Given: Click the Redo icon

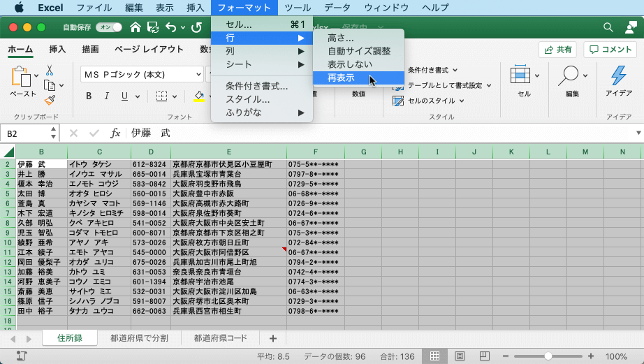Looking at the screenshot, I should coord(197,27).
